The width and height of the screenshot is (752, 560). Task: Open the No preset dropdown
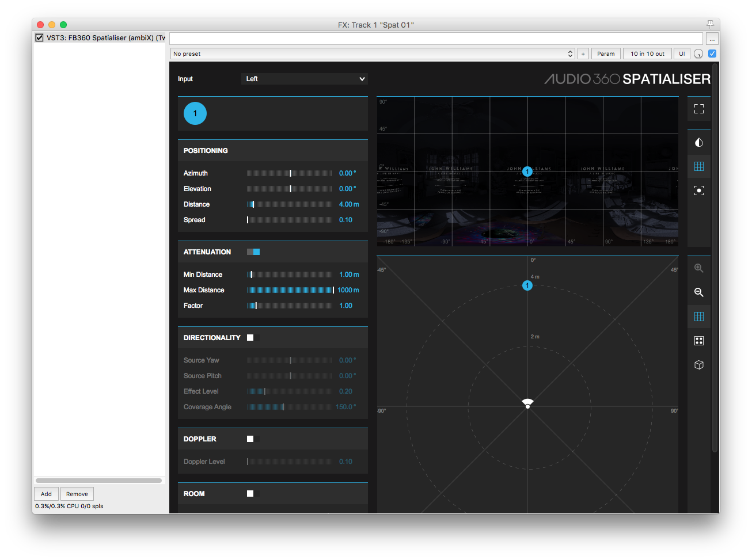tap(373, 54)
